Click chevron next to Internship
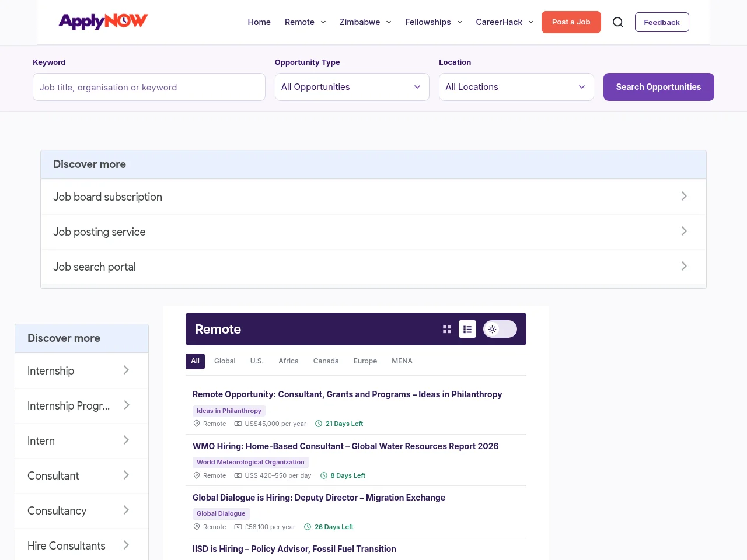Screen dimensions: 747x560 pos(126,370)
